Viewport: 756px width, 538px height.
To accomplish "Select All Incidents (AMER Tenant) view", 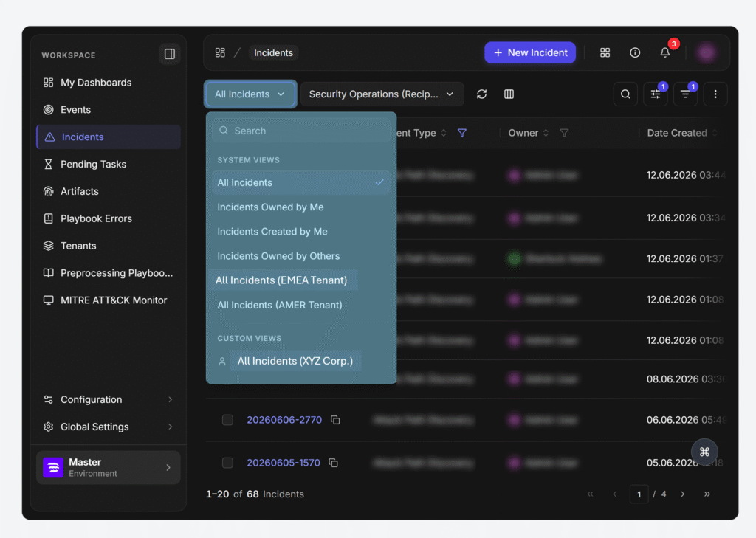I will coord(301,305).
